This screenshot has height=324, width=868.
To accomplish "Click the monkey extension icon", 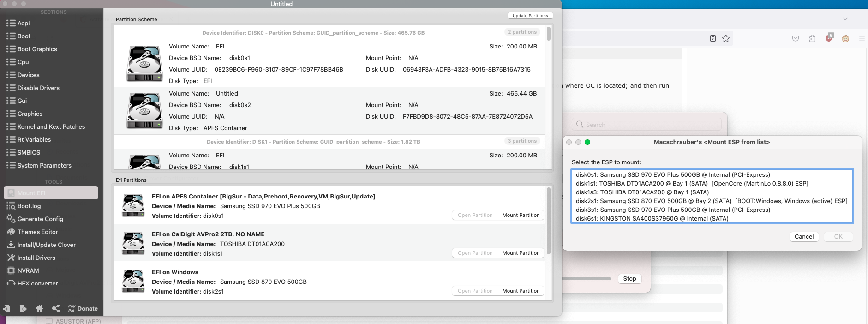I will pos(845,38).
